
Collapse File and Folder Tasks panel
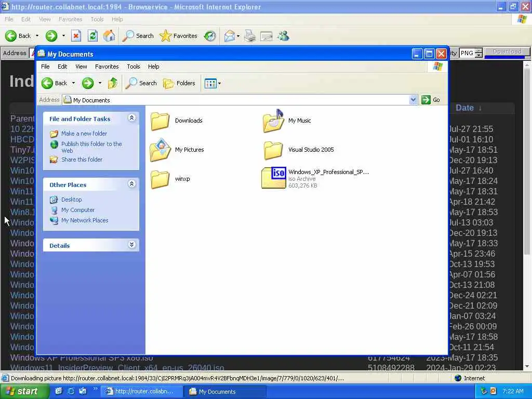(x=131, y=118)
